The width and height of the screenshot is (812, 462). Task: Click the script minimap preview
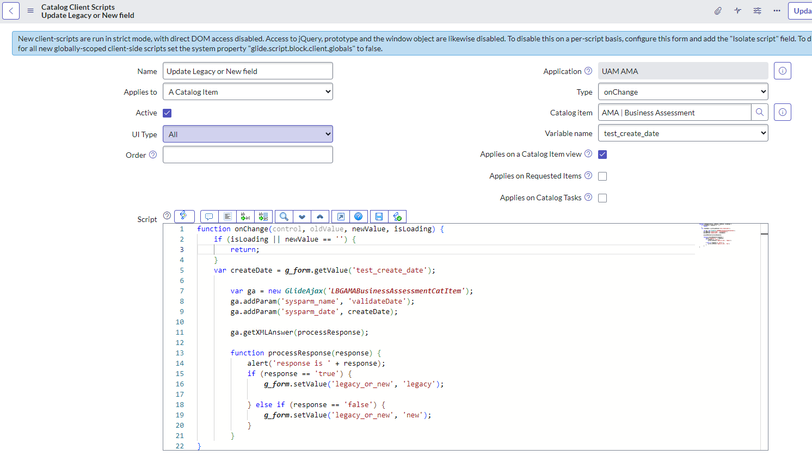pos(717,234)
